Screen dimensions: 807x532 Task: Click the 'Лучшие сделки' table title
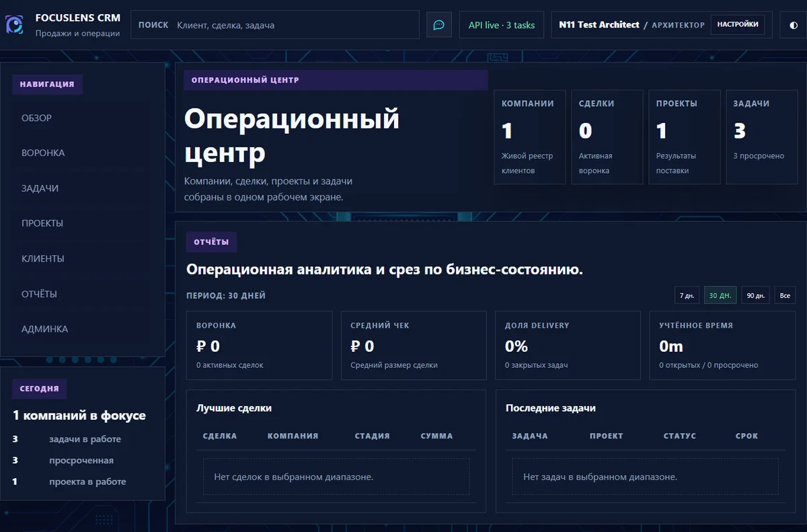(x=234, y=408)
